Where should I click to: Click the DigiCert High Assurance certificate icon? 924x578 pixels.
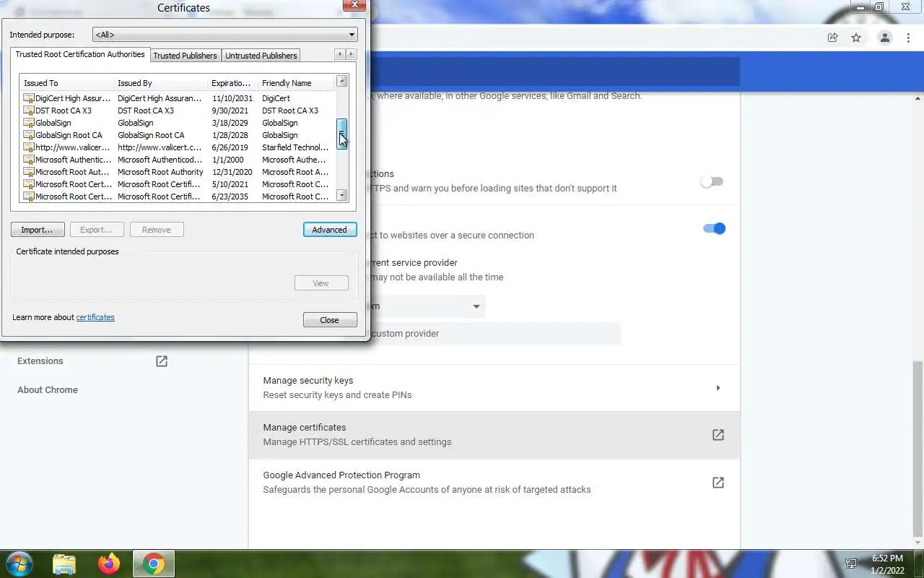pos(29,98)
